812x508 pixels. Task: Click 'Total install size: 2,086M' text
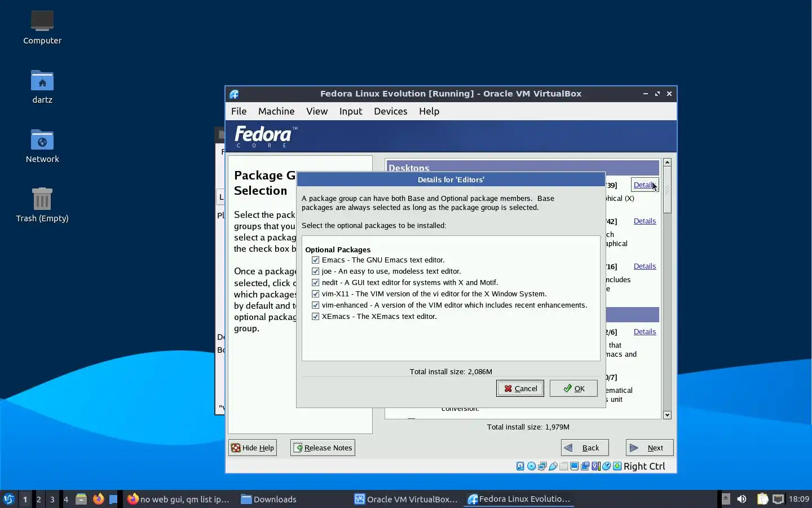point(451,372)
